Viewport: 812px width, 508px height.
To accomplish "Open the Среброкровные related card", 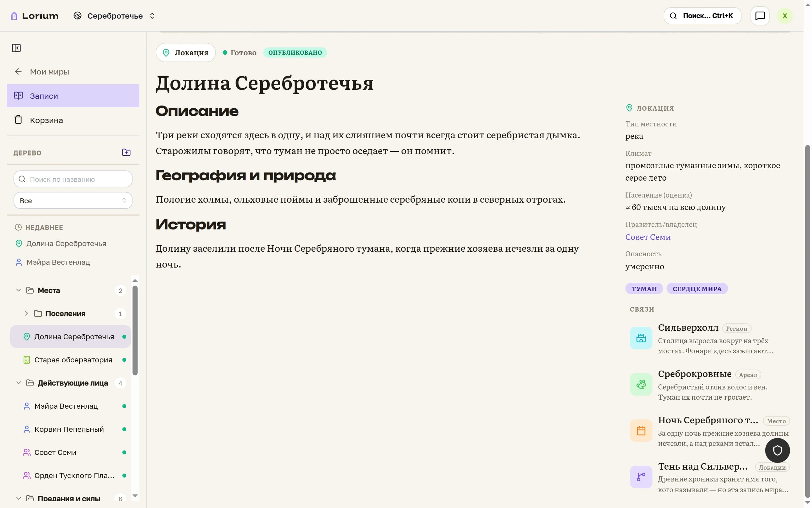I will pyautogui.click(x=710, y=385).
